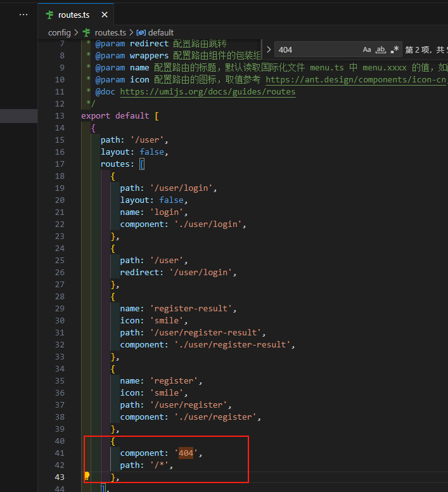This screenshot has width=448, height=492.
Task: Click path: '/user/register-result' line
Action: click(x=193, y=333)
